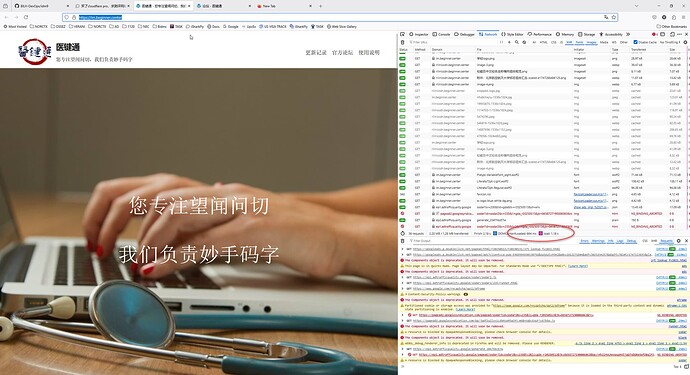Switch to the Console DevTools tab
The image size is (690, 375).
pos(441,34)
